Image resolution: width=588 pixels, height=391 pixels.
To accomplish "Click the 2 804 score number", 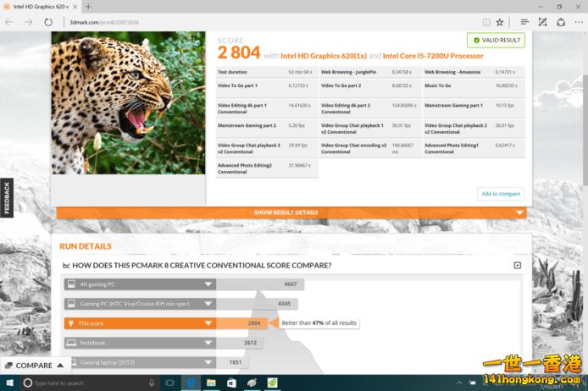I will click(239, 52).
